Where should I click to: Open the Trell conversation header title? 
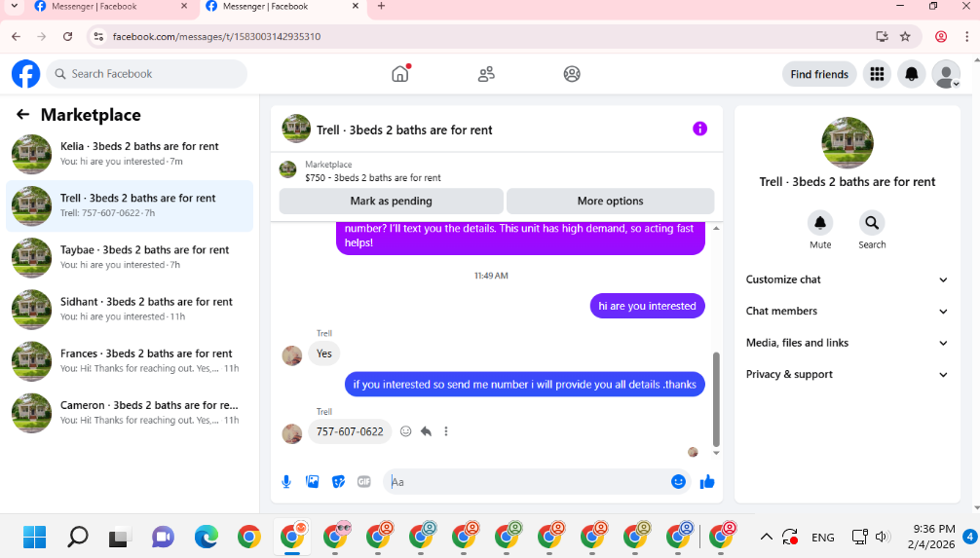(x=404, y=130)
